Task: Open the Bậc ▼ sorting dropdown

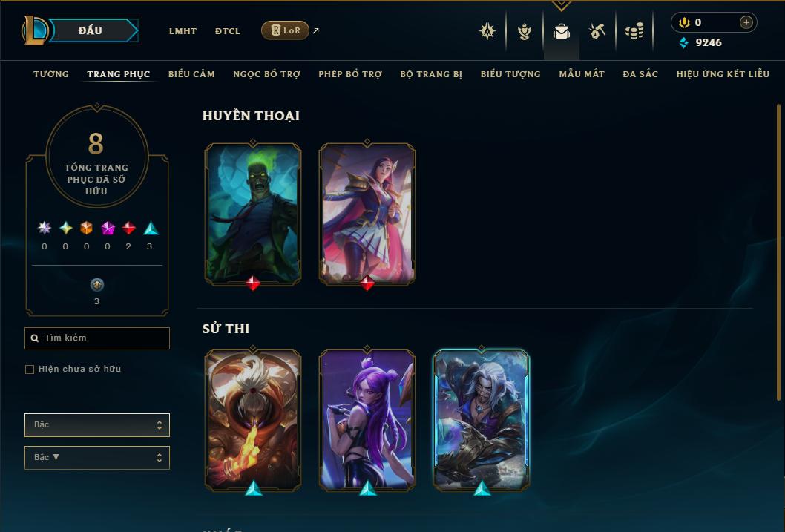Action: click(97, 457)
